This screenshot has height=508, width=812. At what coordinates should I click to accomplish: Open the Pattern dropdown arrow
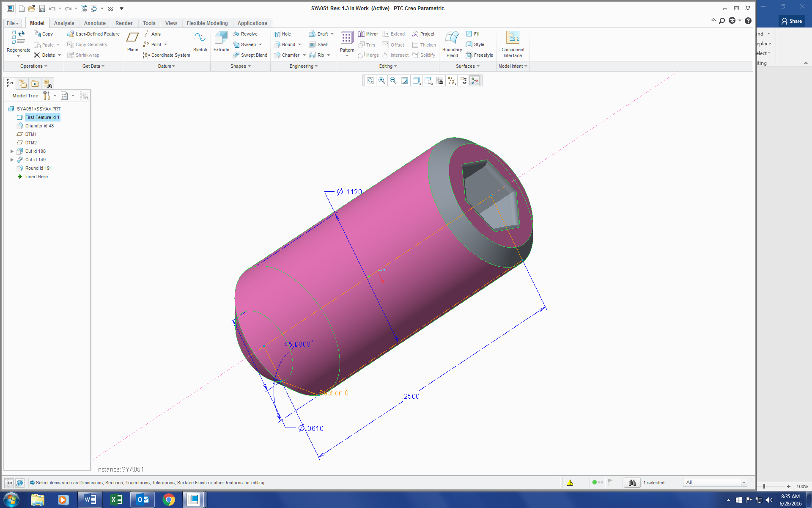pyautogui.click(x=347, y=56)
